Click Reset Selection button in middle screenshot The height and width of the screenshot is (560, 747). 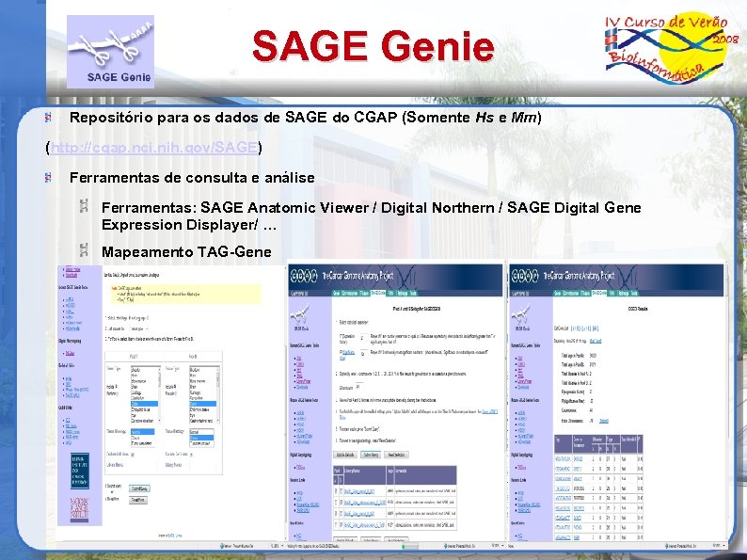point(396,455)
